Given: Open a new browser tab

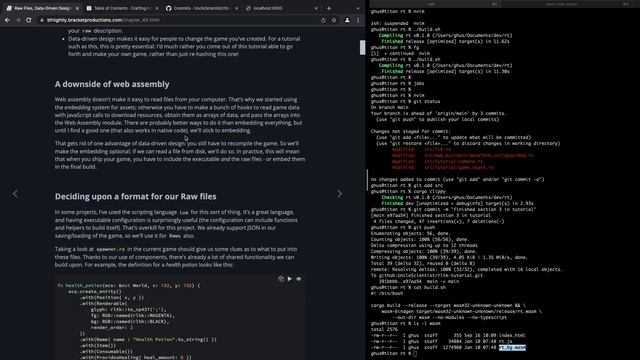Looking at the screenshot, I should pos(329,8).
